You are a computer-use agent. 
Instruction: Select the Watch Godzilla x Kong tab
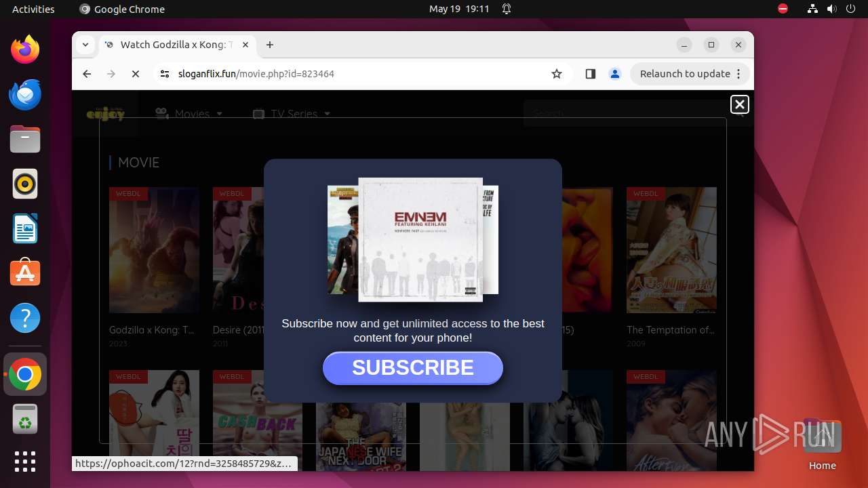click(x=178, y=45)
